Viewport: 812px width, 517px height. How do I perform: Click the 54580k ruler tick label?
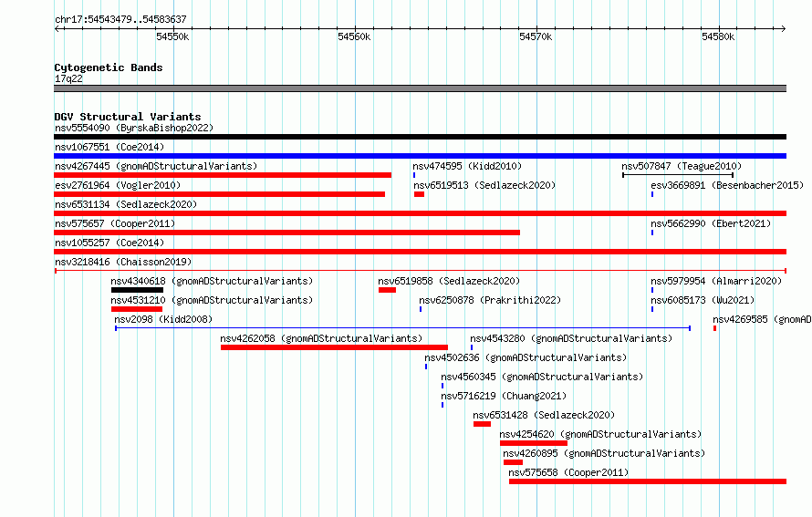(718, 36)
